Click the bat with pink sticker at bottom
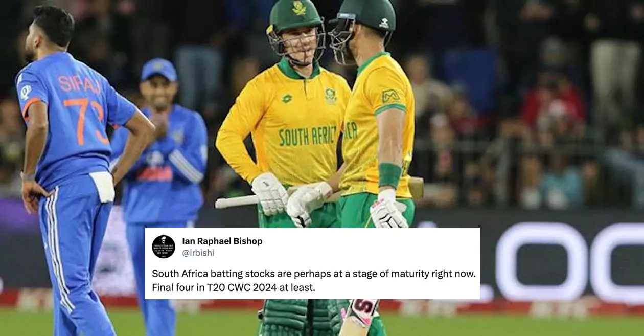 coord(360,317)
